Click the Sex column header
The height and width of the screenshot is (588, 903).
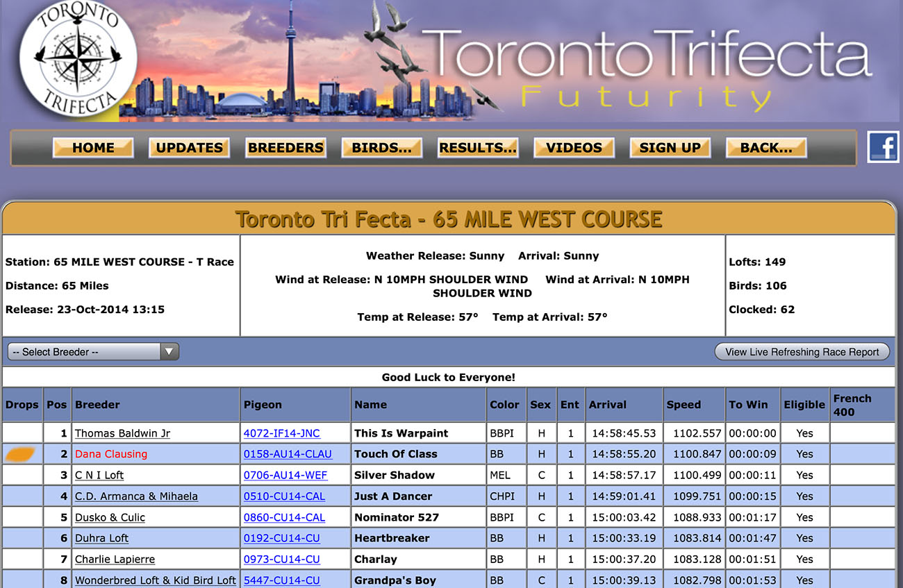point(540,405)
